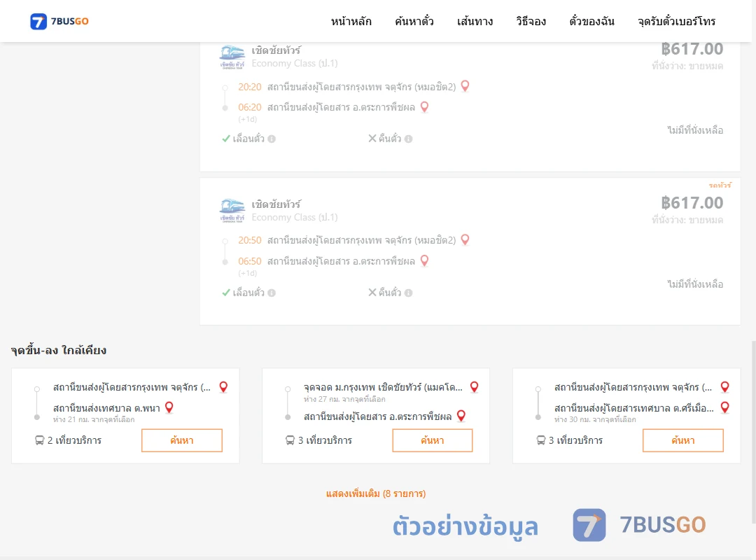Click green check icon of 20:50 trip เลื่อนตั๋ว
The image size is (756, 560).
coord(225,293)
